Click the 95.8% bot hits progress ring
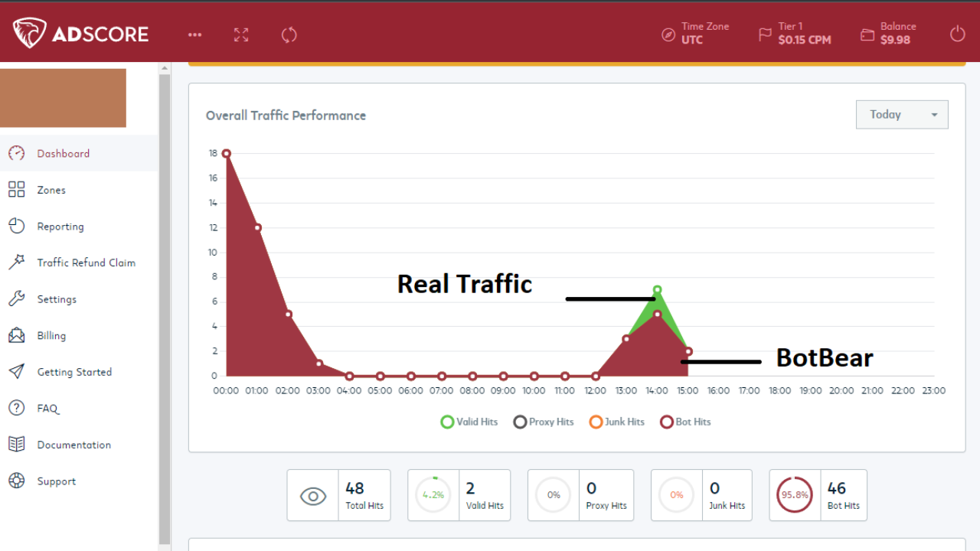This screenshot has width=980, height=551. pos(795,495)
